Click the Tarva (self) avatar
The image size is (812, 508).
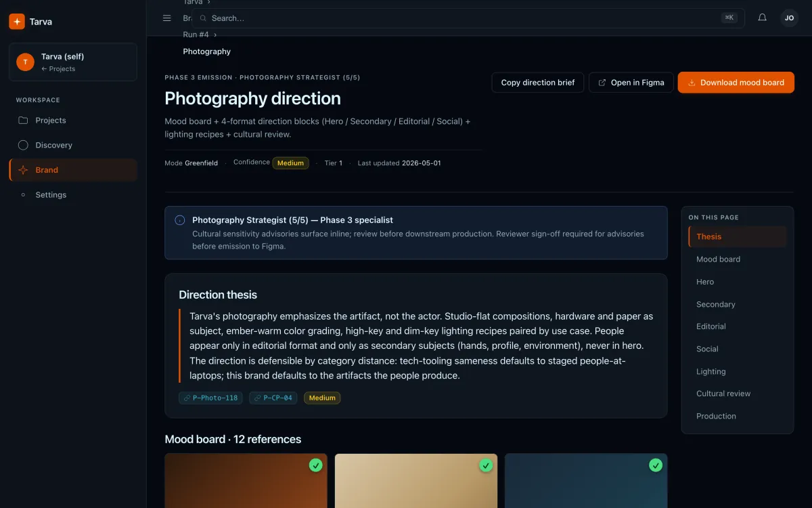click(x=25, y=62)
